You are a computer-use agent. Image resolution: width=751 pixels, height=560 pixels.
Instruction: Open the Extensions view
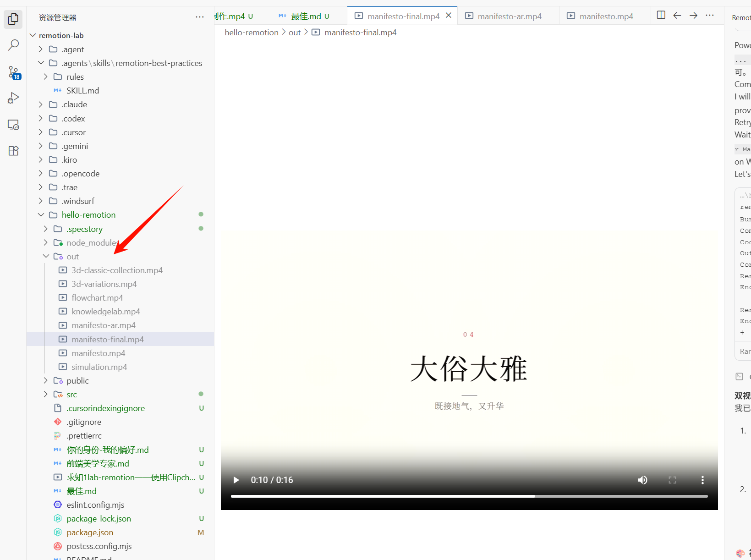(x=13, y=150)
